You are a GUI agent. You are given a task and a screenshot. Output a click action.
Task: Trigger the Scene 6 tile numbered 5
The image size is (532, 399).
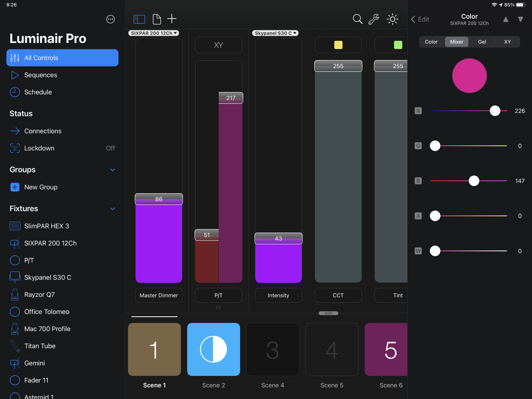click(x=386, y=349)
